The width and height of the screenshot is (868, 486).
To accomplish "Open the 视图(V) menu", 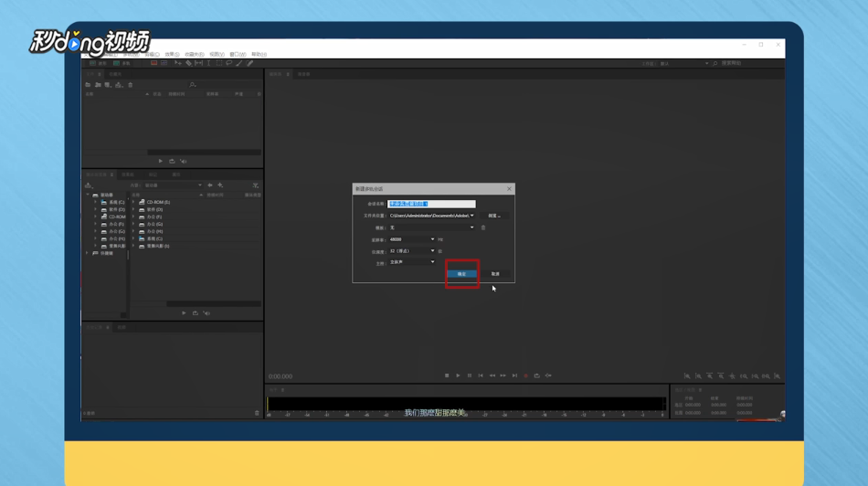I will point(217,54).
